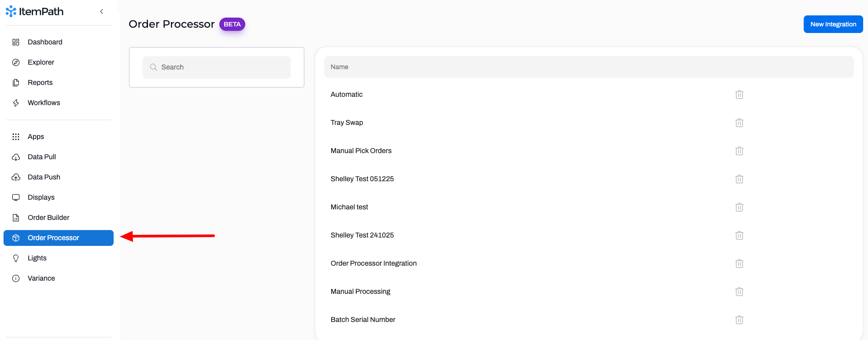
Task: Open Dashboard from the sidebar
Action: point(59,42)
